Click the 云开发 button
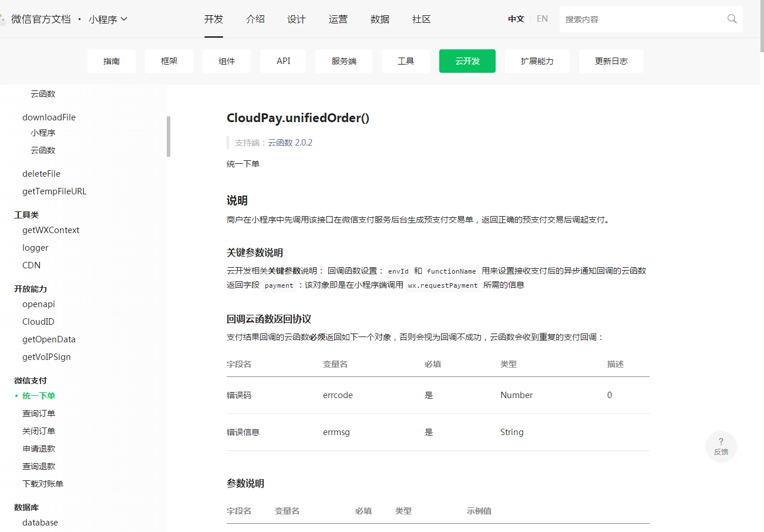Viewport: 764px width, 532px height. 467,61
